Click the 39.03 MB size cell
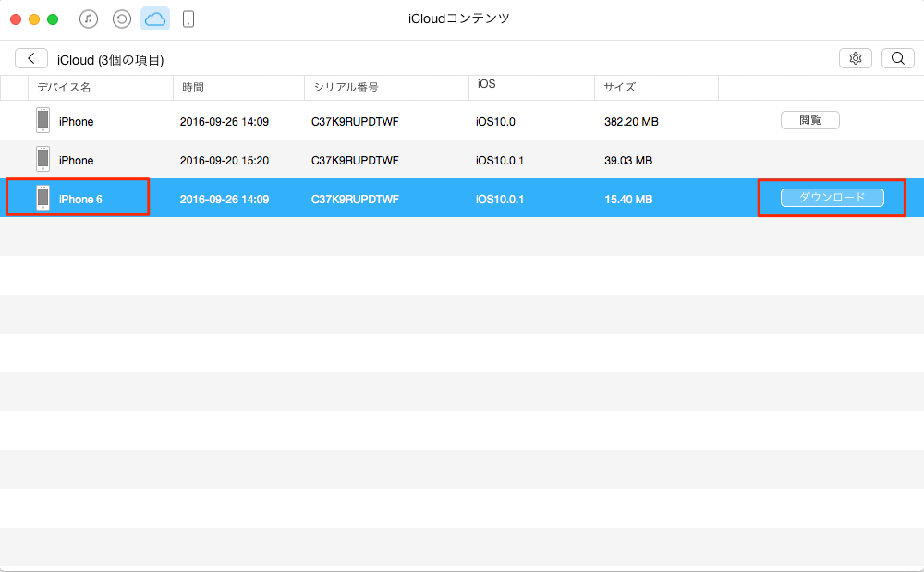924x572 pixels. (x=628, y=160)
